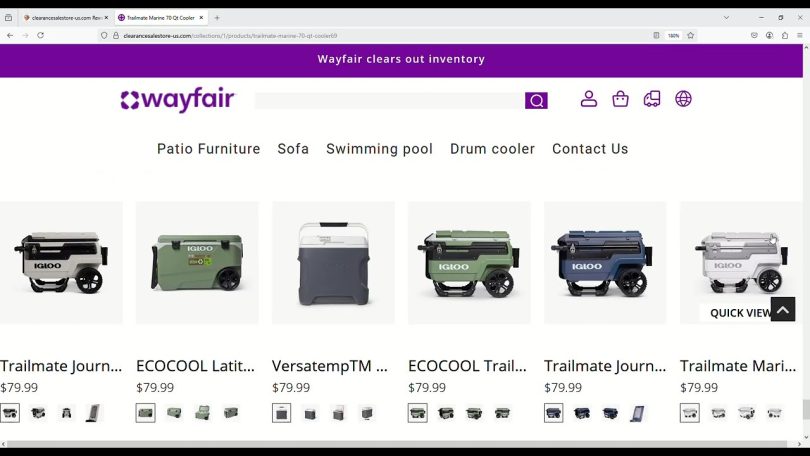Screen dimensions: 810x456
Task: Open the Swimming pool category
Action: pyautogui.click(x=379, y=149)
